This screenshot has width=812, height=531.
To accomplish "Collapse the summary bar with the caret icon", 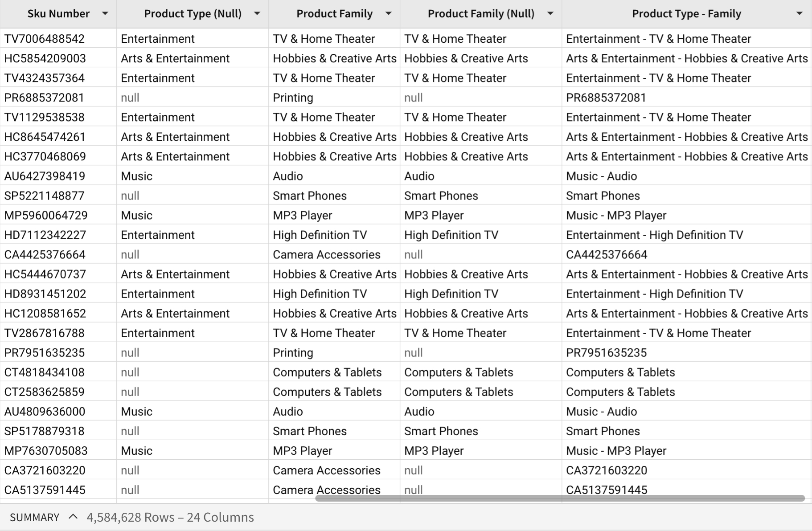I will pyautogui.click(x=73, y=517).
